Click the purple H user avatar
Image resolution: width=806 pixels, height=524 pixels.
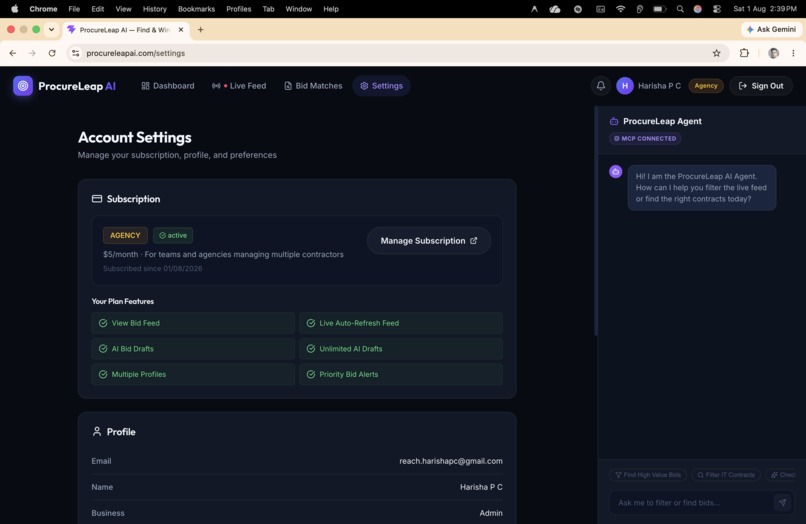tap(625, 86)
